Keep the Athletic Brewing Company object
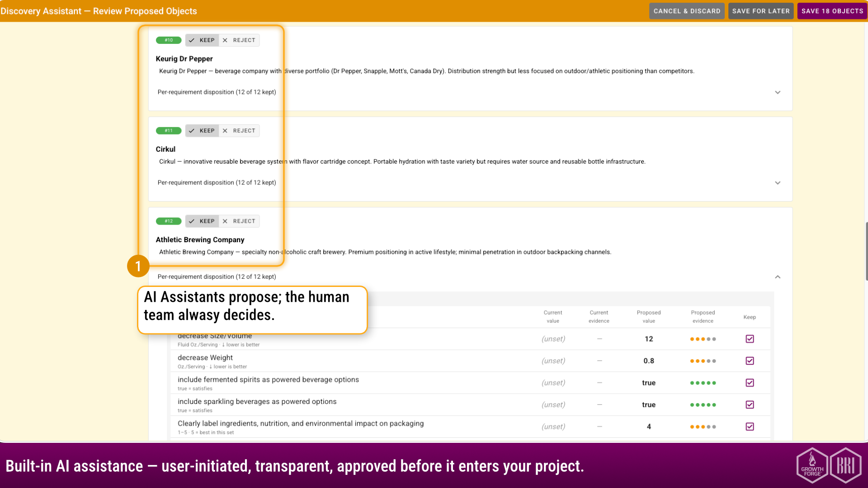Viewport: 868px width, 488px height. [202, 221]
